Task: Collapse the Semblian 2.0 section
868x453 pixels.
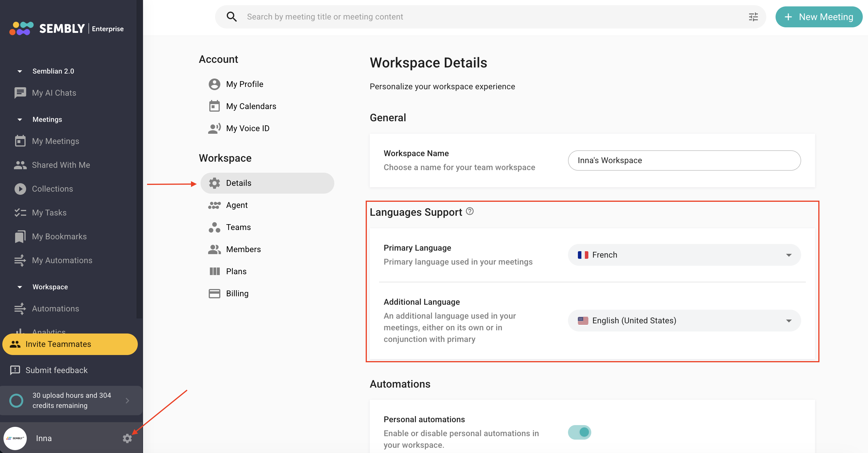Action: [20, 71]
